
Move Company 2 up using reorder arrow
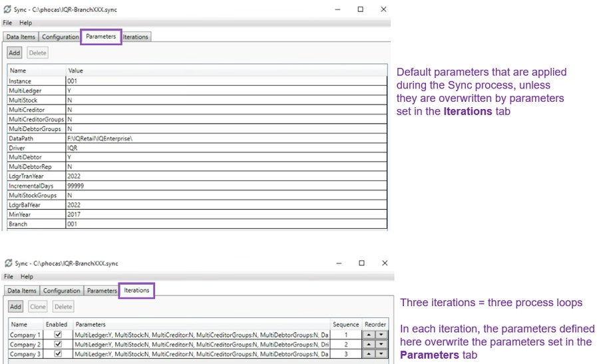click(369, 345)
